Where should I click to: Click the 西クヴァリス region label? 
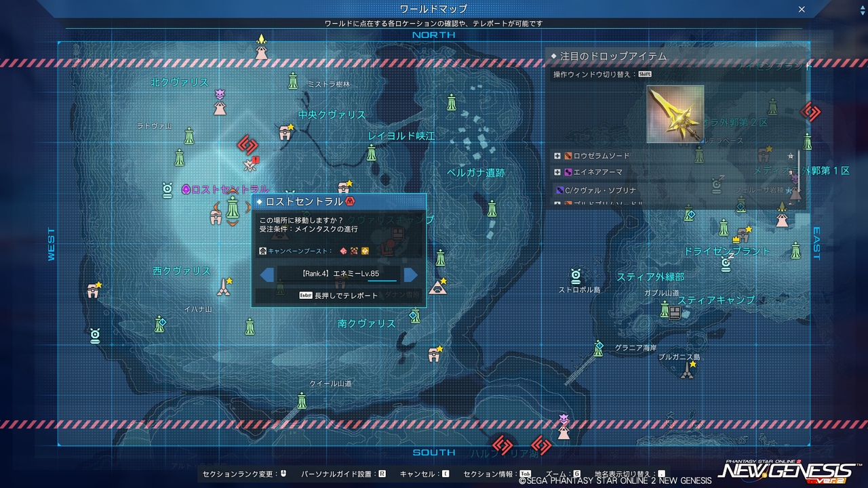tap(182, 270)
